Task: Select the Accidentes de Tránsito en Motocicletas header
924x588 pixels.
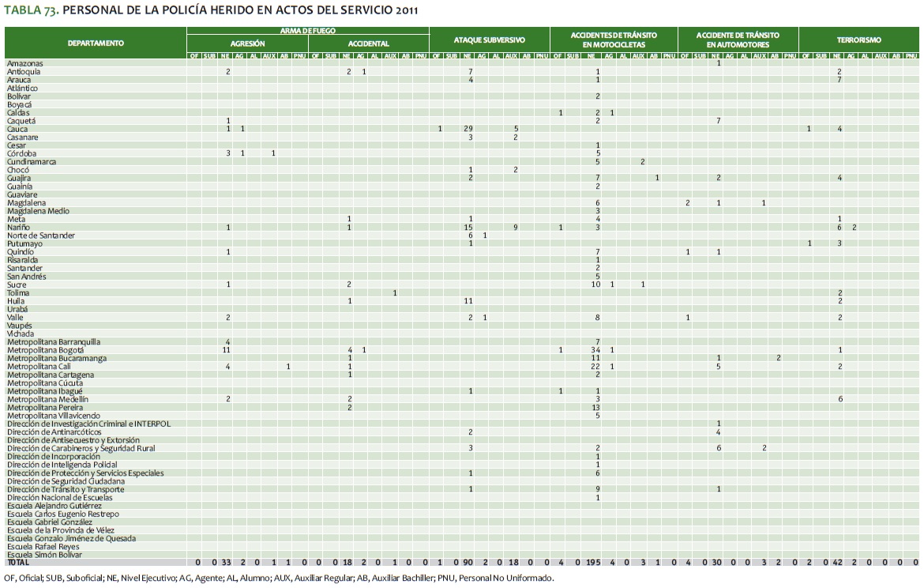Action: pos(613,40)
